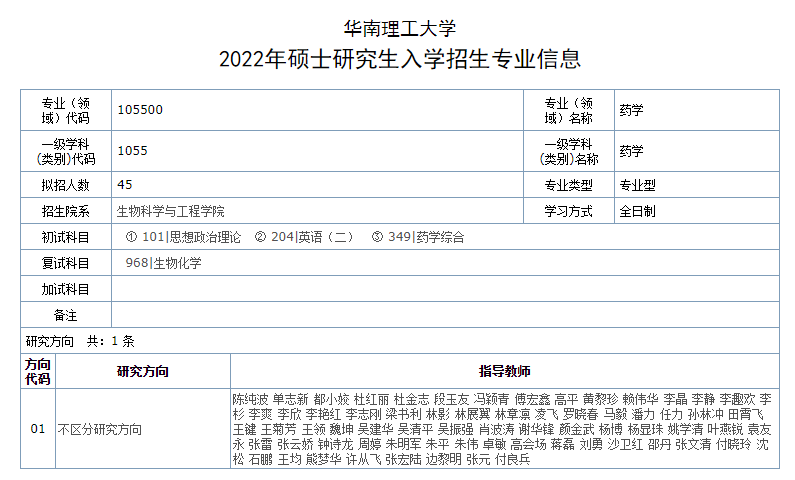
Task: Click advisor name 陈纯波
Action: click(x=250, y=399)
